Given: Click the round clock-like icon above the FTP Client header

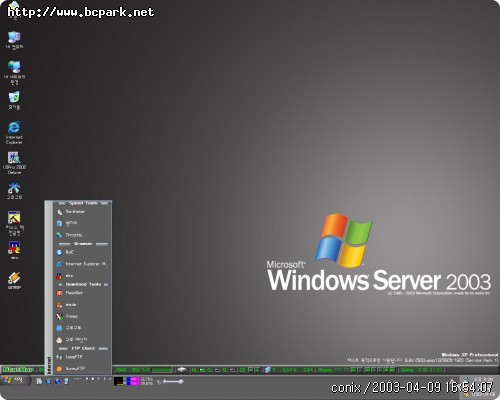Looking at the screenshot, I should [59, 340].
